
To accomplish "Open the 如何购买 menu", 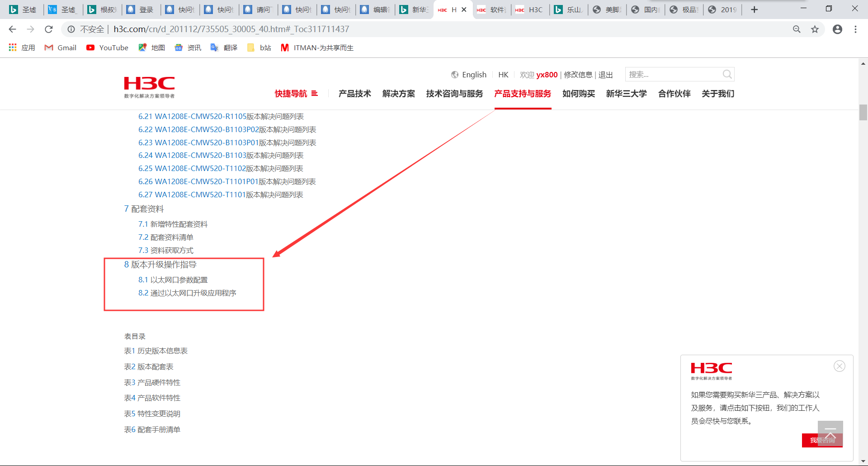I will pos(579,94).
